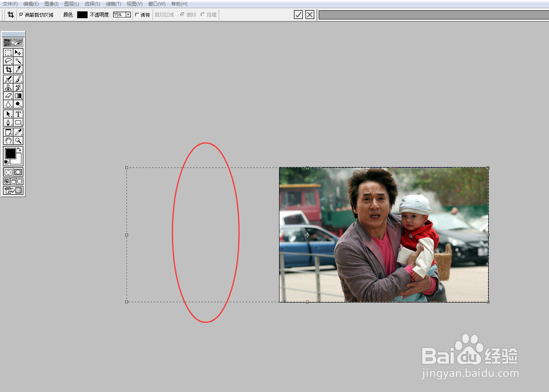Open the crop shield color swatch
The width and height of the screenshot is (549, 392).
[82, 15]
